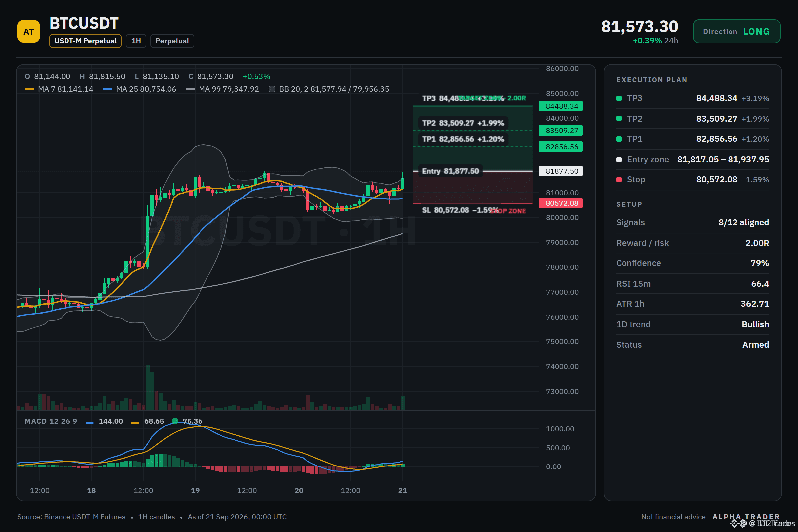This screenshot has height=532, width=798.
Task: Select the USDT-M Perpetual tag
Action: (x=85, y=41)
